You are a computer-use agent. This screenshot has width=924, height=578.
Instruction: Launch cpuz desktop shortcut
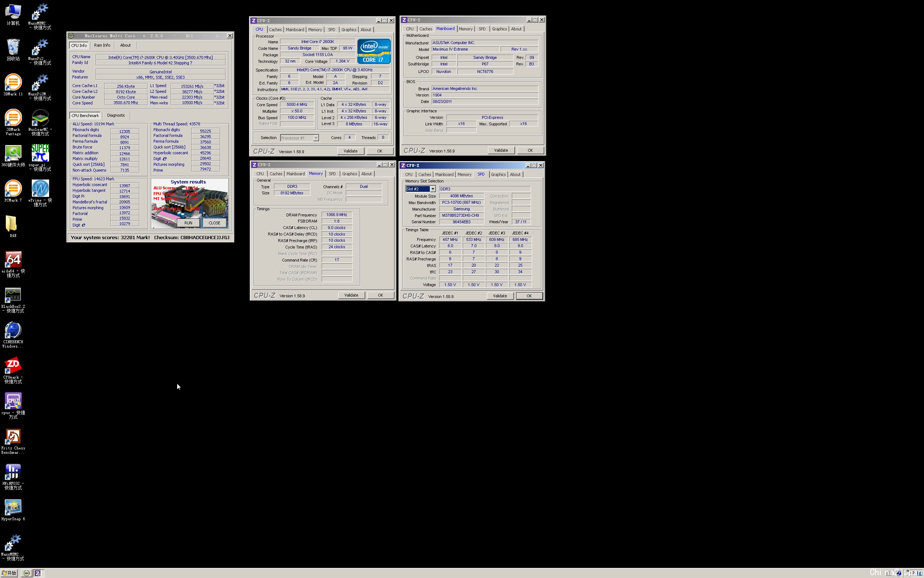13,405
